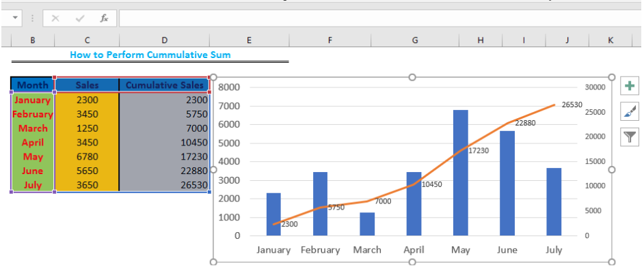644x271 pixels.
Task: Click the Cumulative Sales header cell
Action: tap(165, 85)
